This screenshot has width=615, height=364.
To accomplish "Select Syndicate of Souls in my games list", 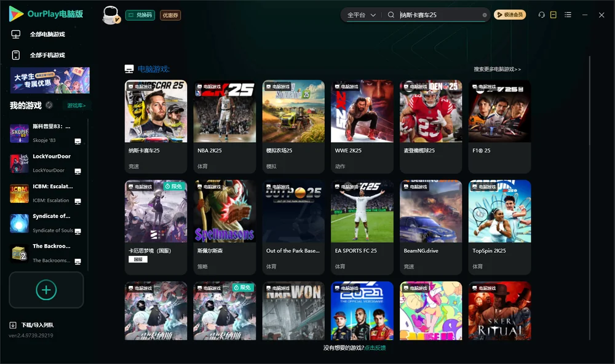I will coord(46,223).
